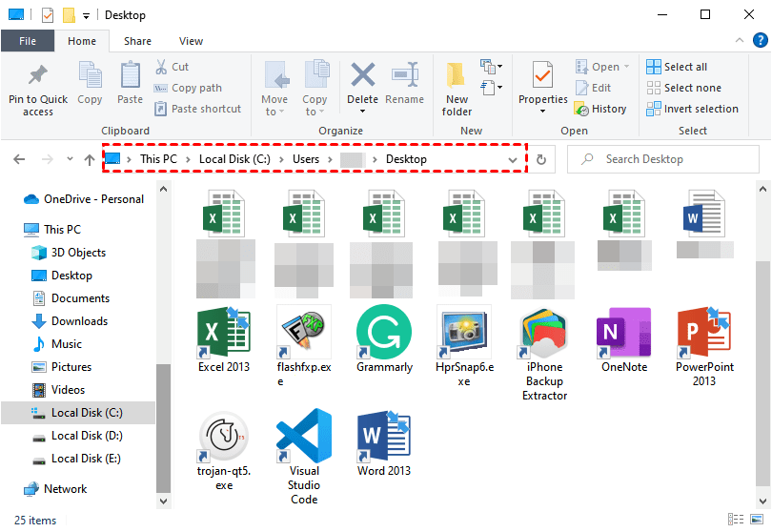Go up one folder level arrow
This screenshot has width=772, height=532.
click(x=90, y=159)
